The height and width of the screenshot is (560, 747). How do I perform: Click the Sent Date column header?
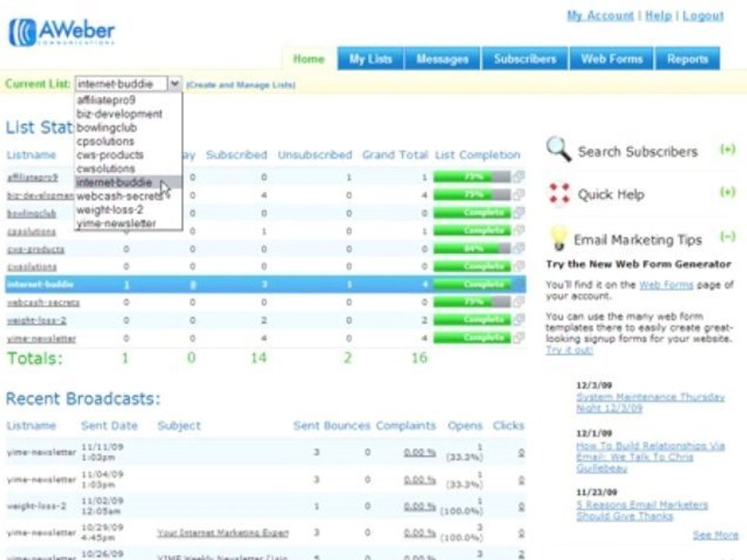coord(109,425)
